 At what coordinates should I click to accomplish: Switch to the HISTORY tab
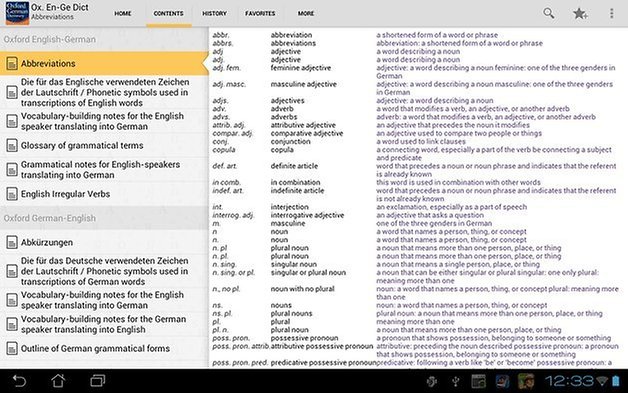(214, 14)
